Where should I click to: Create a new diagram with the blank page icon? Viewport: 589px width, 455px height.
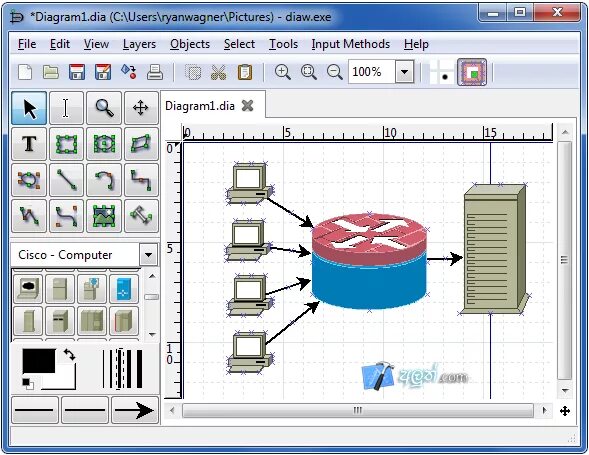[x=25, y=72]
